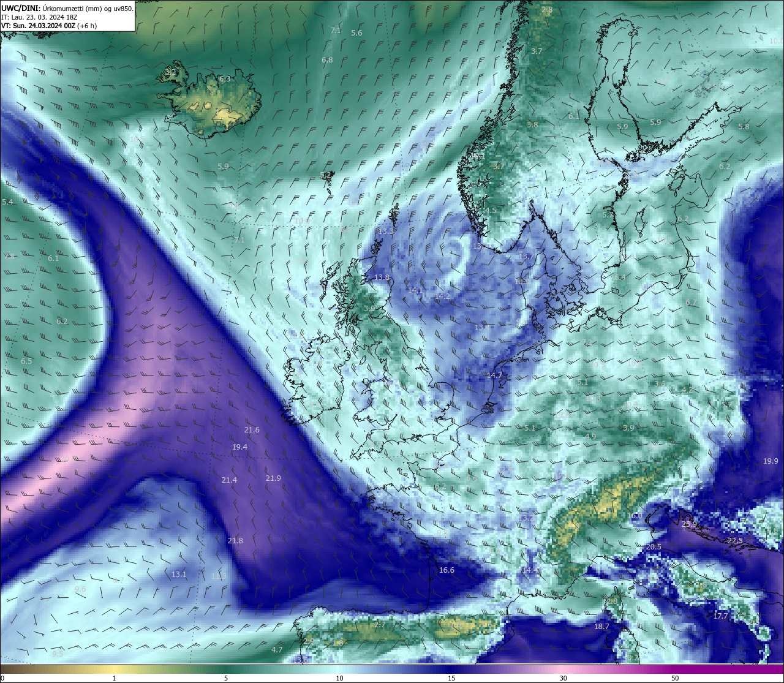This screenshot has width=784, height=683.
Task: Click the 13.3 value label
Action: click(x=386, y=232)
